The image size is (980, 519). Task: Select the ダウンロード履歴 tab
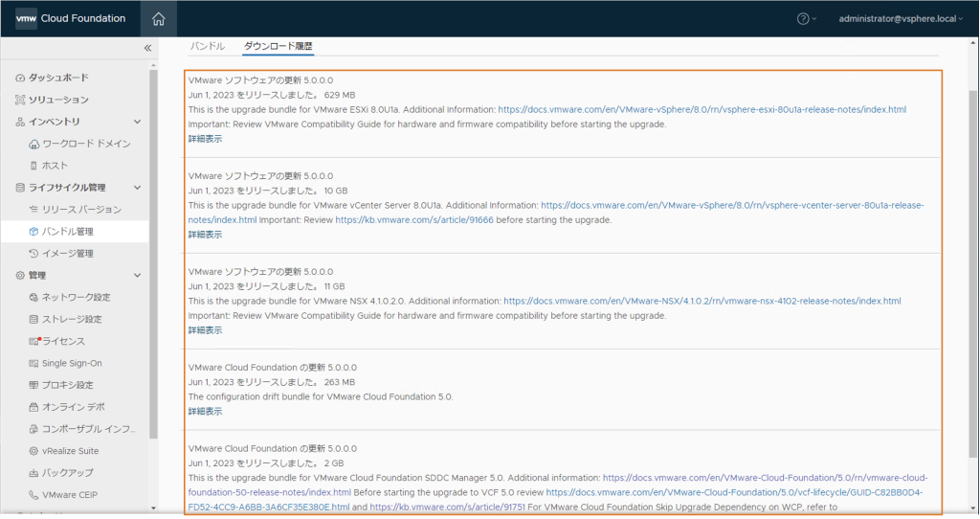pyautogui.click(x=278, y=46)
